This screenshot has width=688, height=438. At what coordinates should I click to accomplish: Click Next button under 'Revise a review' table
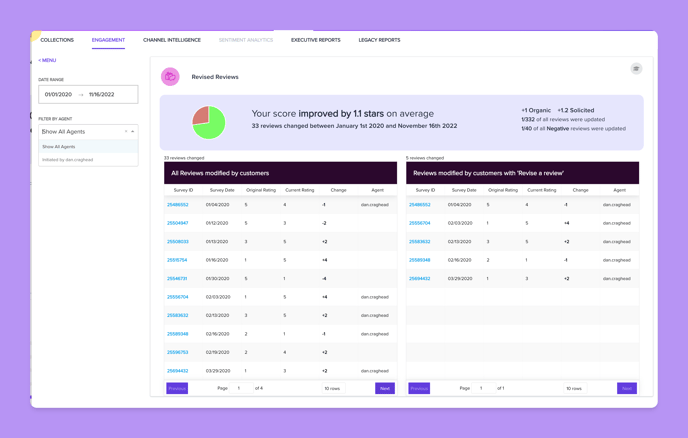[627, 388]
